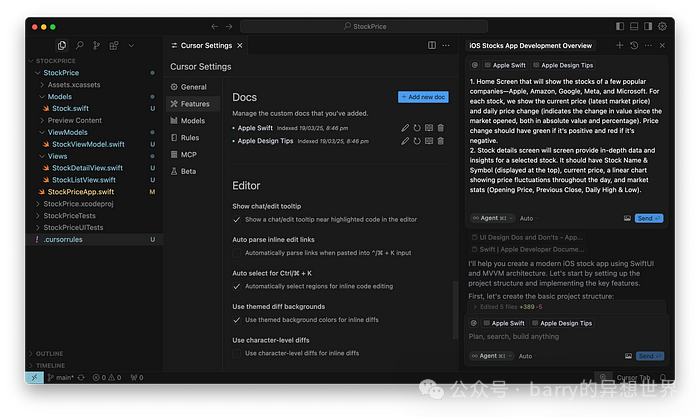Focus the 'Plan, search, build anything' input
The height and width of the screenshot is (417, 700).
tap(566, 337)
